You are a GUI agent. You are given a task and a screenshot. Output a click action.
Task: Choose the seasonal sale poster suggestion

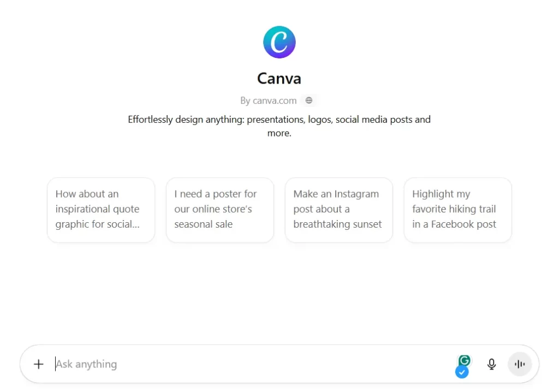tap(219, 210)
